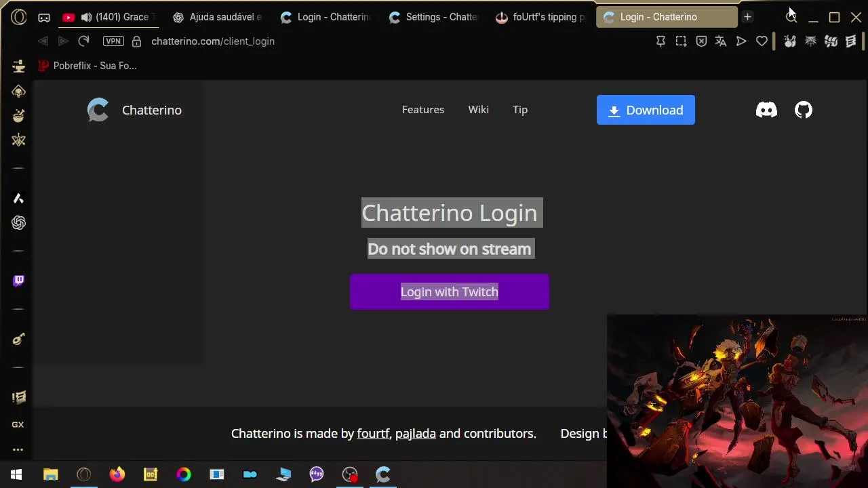
Task: Open File Explorer from taskbar
Action: (x=51, y=474)
